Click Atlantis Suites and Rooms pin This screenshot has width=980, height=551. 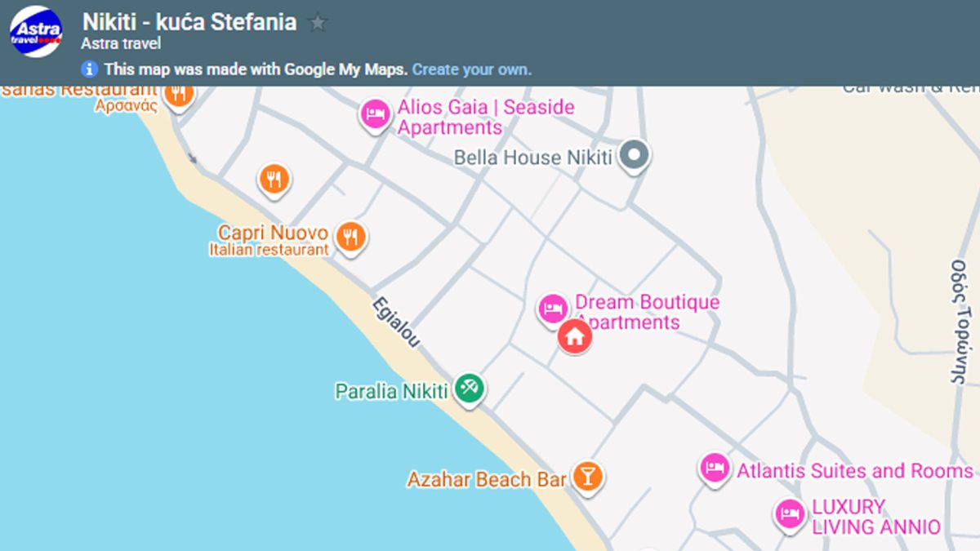(715, 468)
